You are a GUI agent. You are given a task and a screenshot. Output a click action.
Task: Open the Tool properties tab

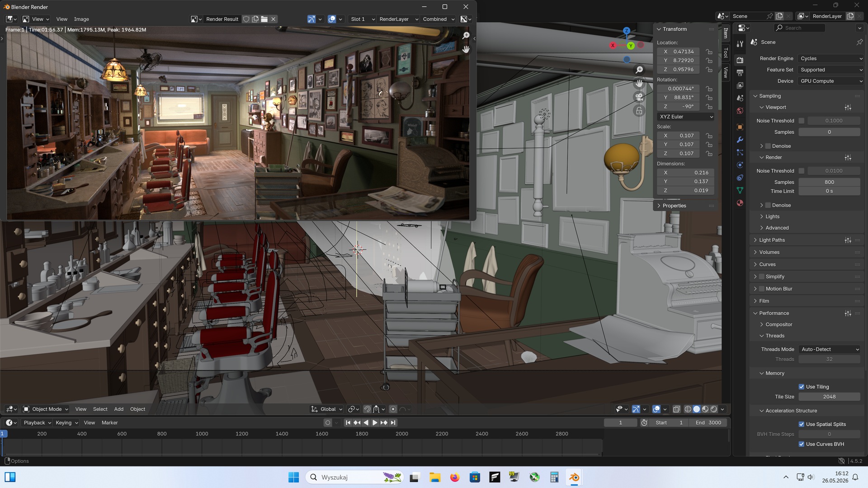(740, 44)
